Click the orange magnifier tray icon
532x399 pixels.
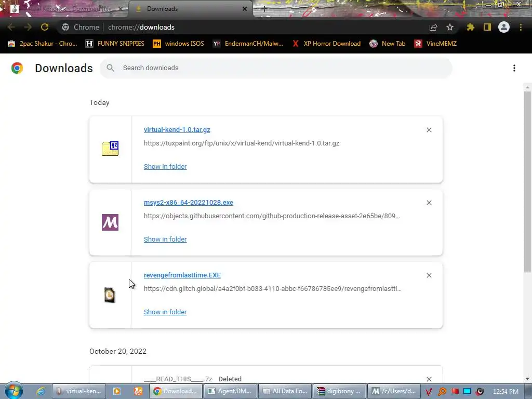(442, 392)
